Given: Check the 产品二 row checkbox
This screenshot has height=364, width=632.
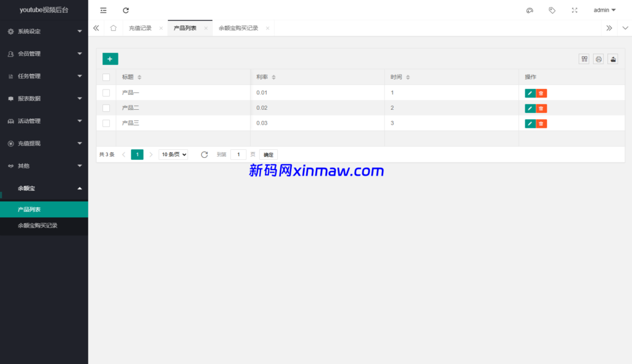Looking at the screenshot, I should pos(106,108).
